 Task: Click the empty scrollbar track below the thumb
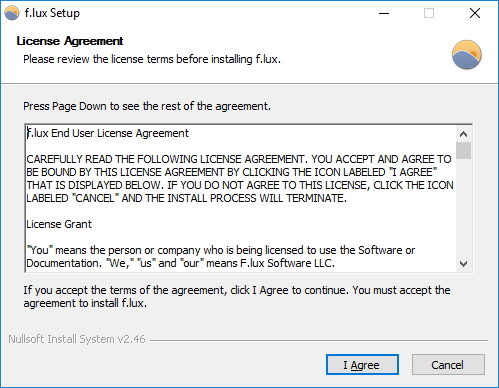point(463,208)
